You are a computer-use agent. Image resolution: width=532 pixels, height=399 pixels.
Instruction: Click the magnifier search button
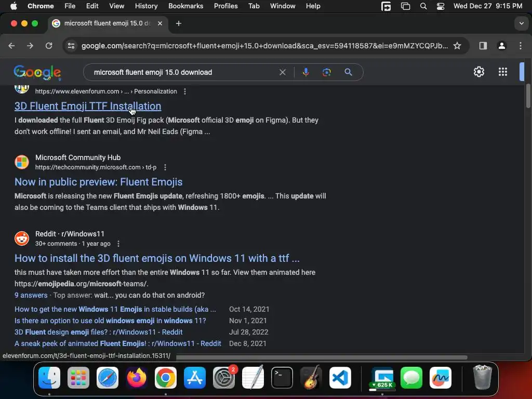point(348,72)
